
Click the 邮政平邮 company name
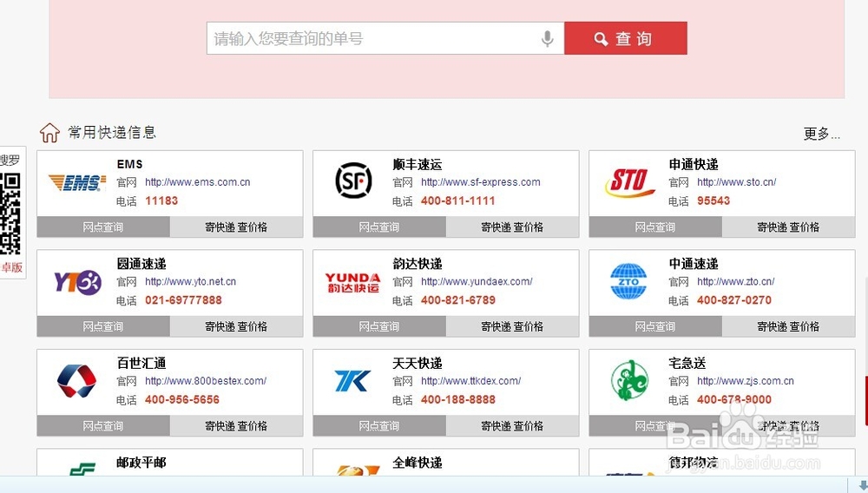(141, 463)
